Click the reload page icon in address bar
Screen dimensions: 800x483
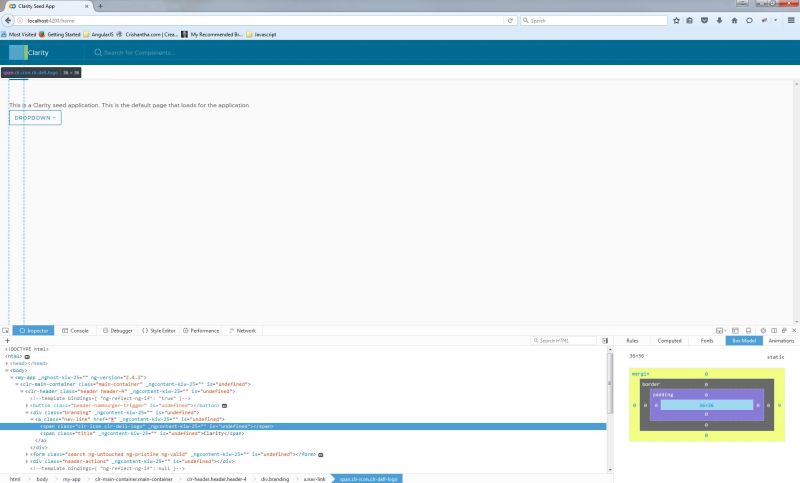click(x=510, y=20)
